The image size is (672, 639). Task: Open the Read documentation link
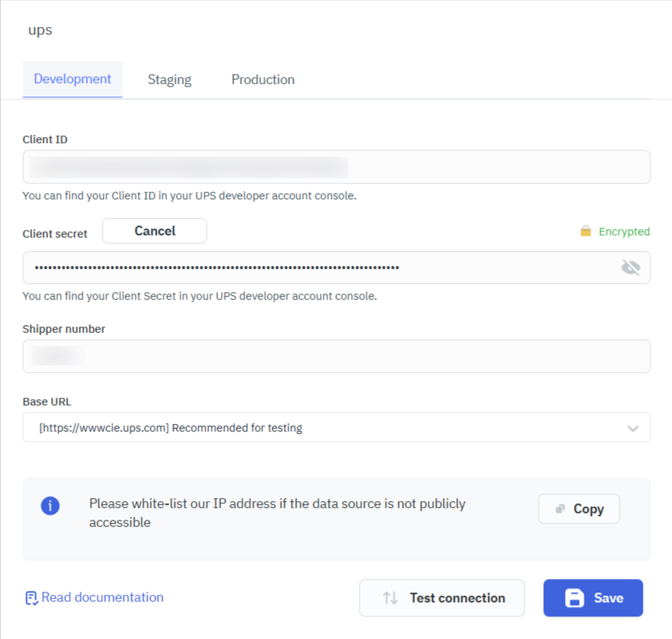click(x=103, y=598)
